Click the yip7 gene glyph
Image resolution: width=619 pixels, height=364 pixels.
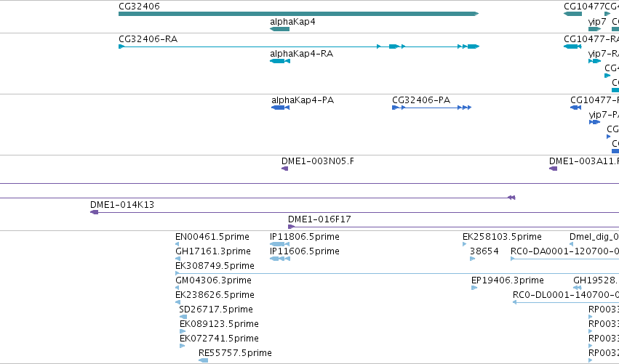(x=594, y=29)
